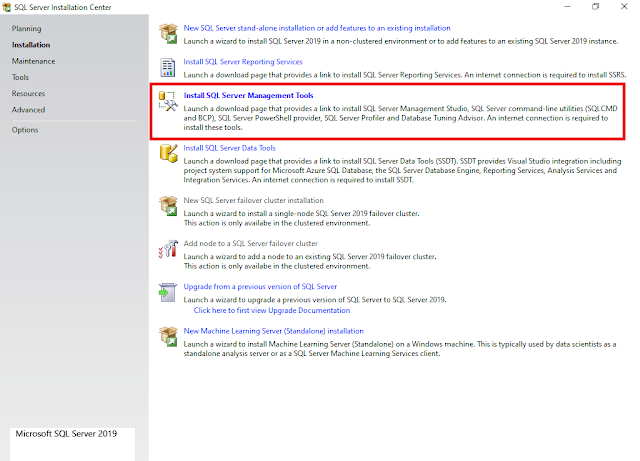Select the Installation section
The width and height of the screenshot is (640, 461).
click(31, 45)
